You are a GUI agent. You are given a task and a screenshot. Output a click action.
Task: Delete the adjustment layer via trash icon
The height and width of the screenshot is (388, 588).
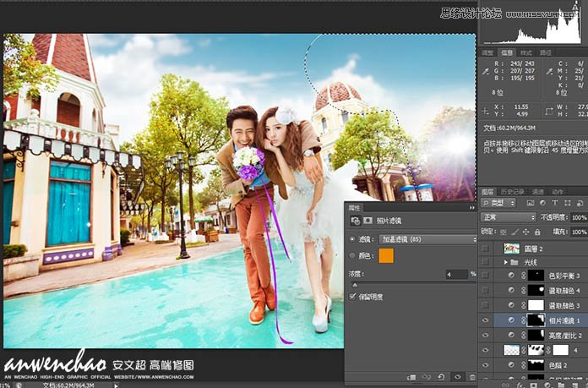pos(471,377)
